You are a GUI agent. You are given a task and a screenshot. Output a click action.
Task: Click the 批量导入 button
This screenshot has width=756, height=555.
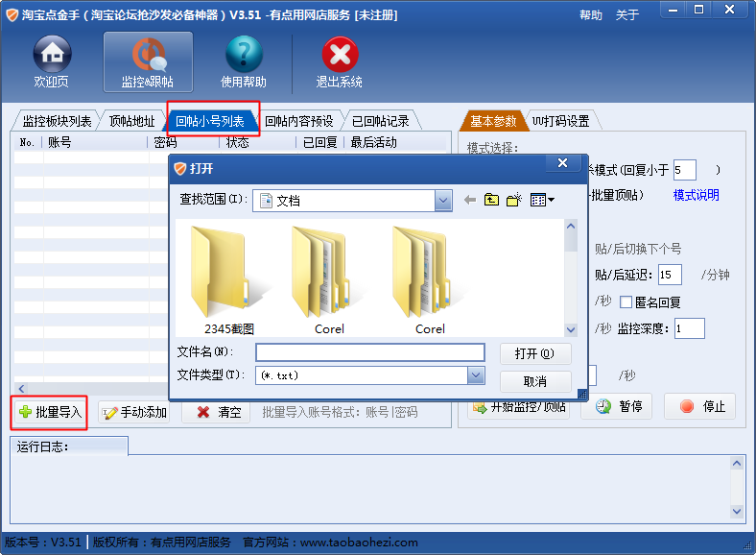(x=50, y=412)
